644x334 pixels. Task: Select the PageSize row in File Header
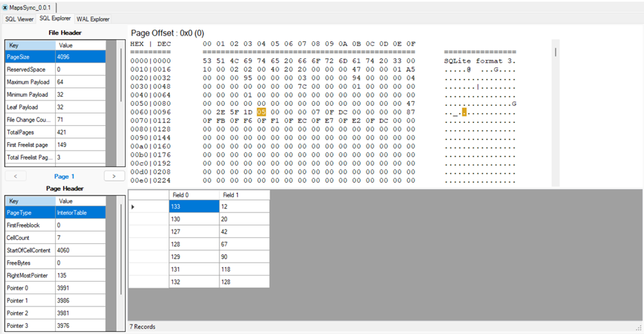coord(55,57)
